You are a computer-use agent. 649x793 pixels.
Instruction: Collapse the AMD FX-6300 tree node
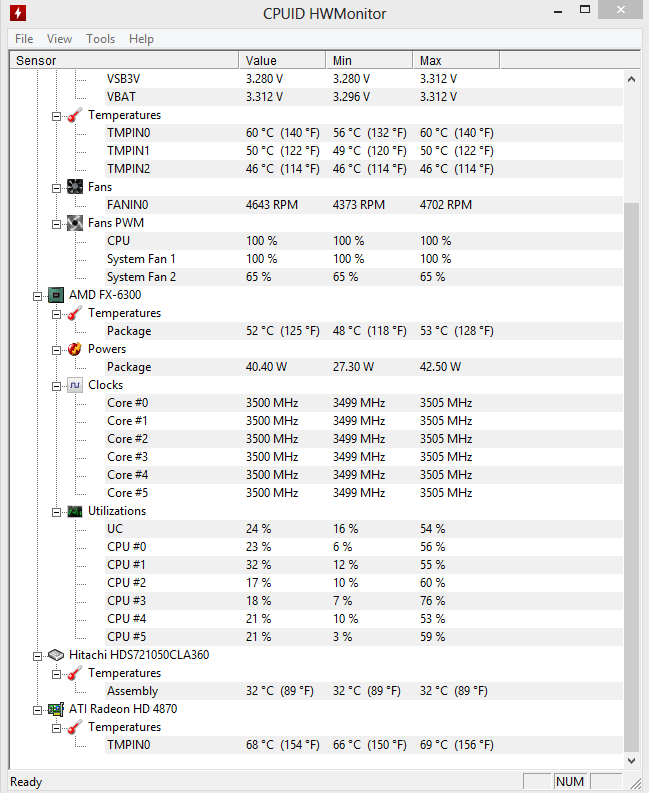click(x=37, y=296)
